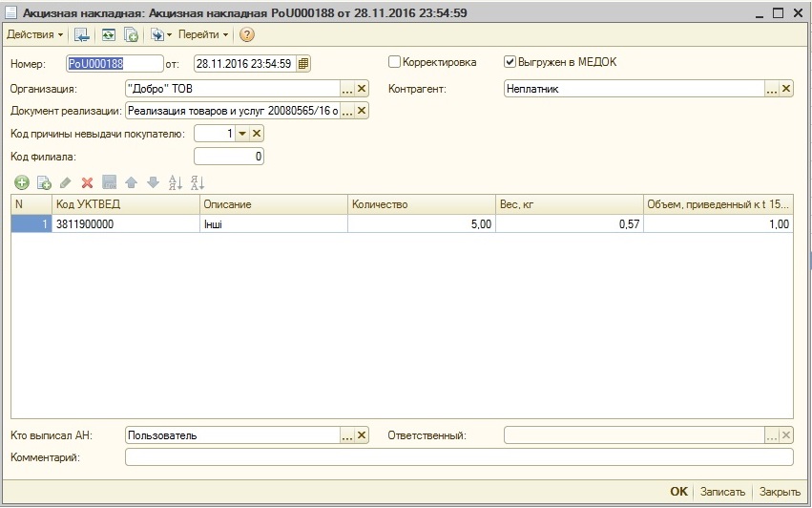
Task: Enable the Корректировка checkbox
Action: click(395, 62)
